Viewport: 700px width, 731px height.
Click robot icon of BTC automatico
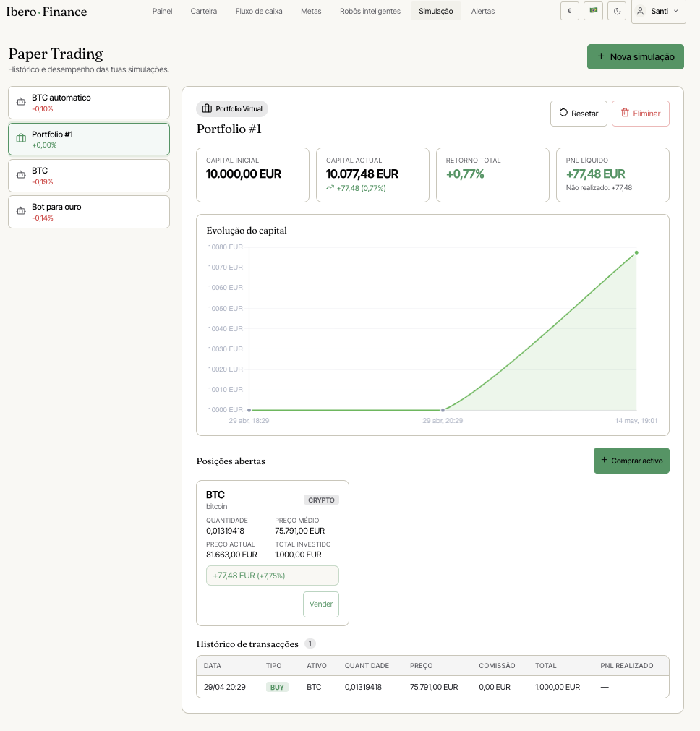click(x=21, y=102)
